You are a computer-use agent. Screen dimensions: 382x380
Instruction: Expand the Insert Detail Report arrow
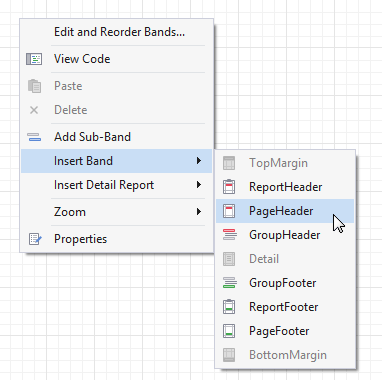tap(199, 185)
